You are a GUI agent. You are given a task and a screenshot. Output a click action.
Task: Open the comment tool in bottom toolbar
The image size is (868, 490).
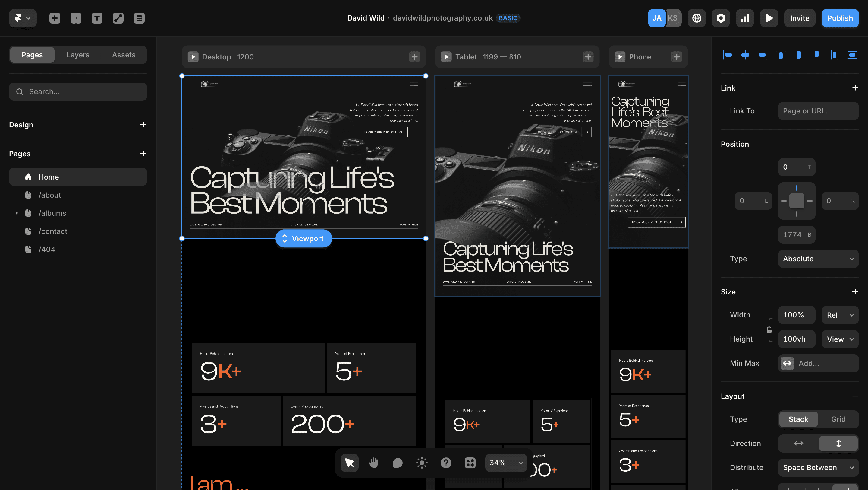398,463
